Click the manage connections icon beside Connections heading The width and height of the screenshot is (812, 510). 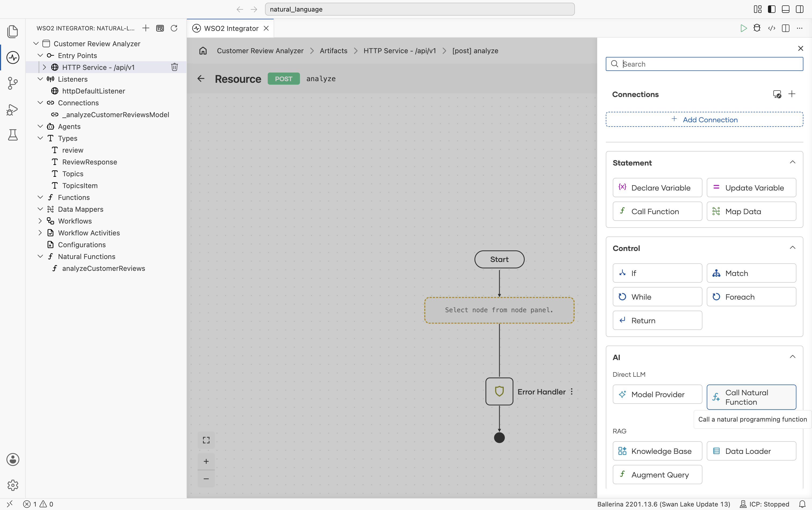(777, 94)
